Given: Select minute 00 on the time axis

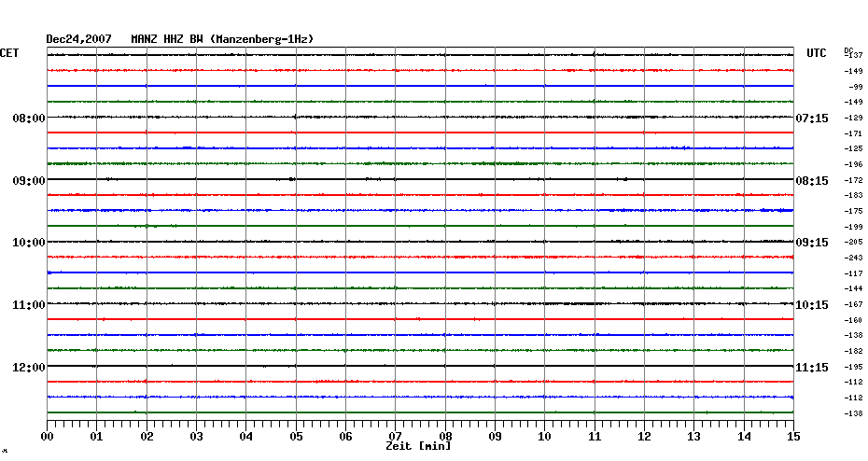Looking at the screenshot, I should 48,436.
